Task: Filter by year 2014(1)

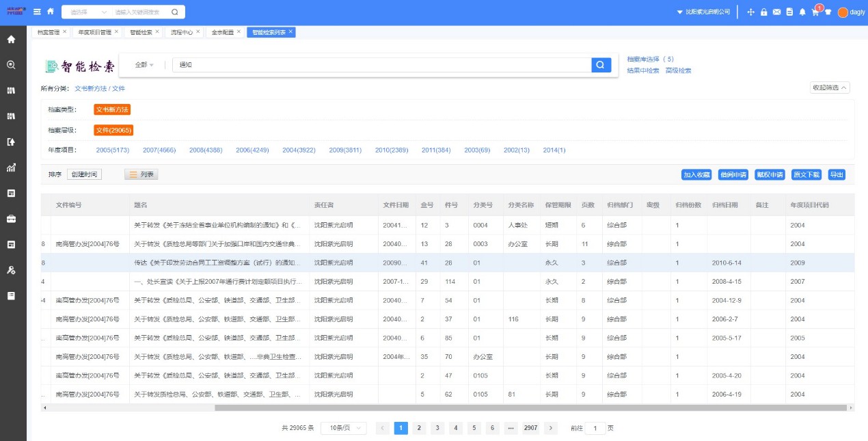Action: [554, 150]
